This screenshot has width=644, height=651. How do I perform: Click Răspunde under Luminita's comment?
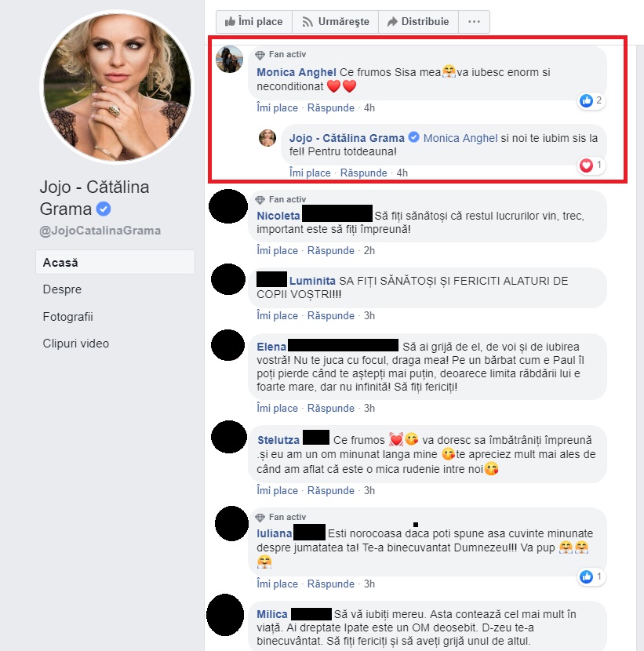click(330, 316)
